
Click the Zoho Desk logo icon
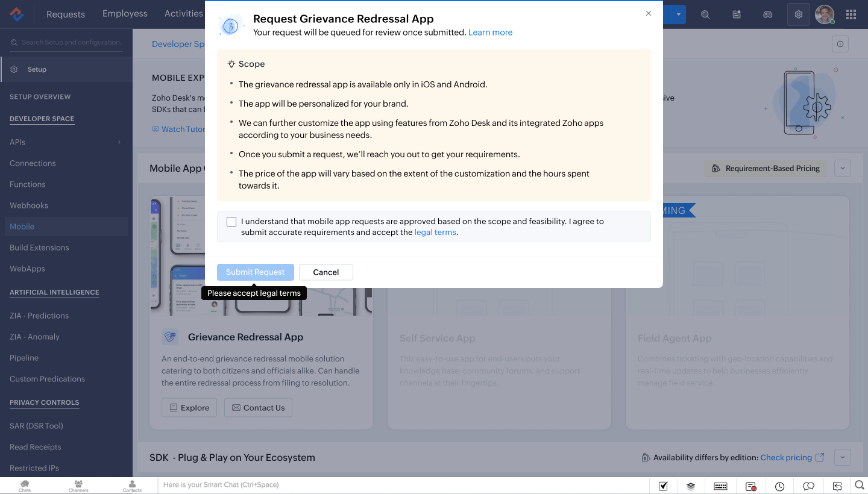tap(17, 14)
